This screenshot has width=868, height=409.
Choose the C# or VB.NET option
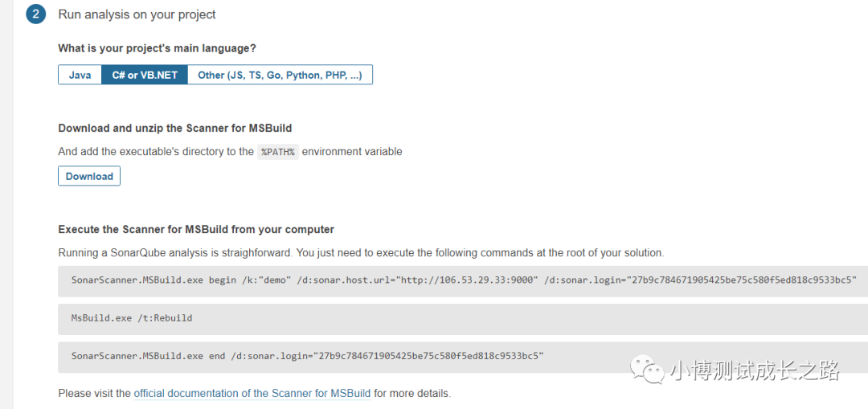(145, 75)
